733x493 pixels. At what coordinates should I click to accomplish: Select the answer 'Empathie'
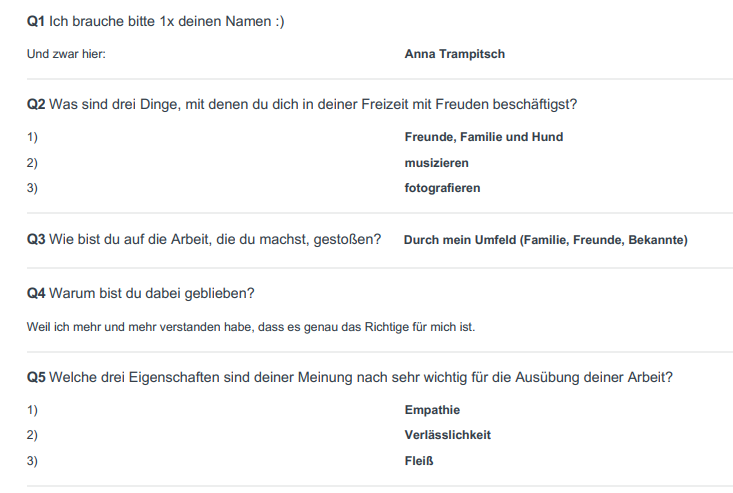point(432,410)
